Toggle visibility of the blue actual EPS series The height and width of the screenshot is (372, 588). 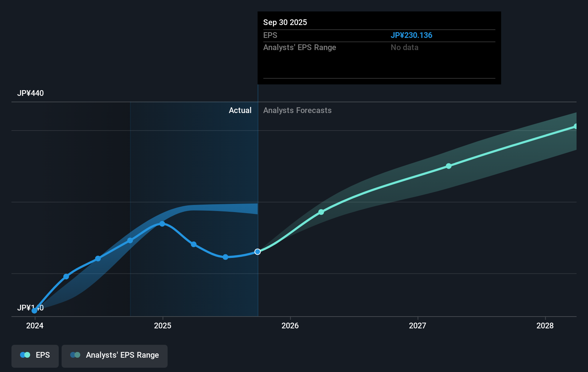coord(35,355)
